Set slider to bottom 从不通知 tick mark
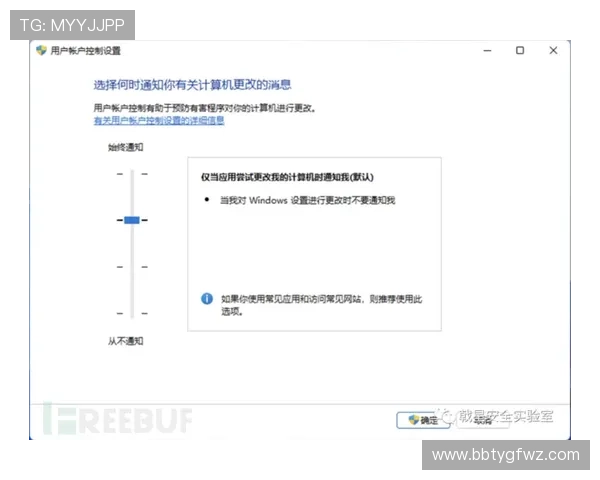 coord(132,313)
